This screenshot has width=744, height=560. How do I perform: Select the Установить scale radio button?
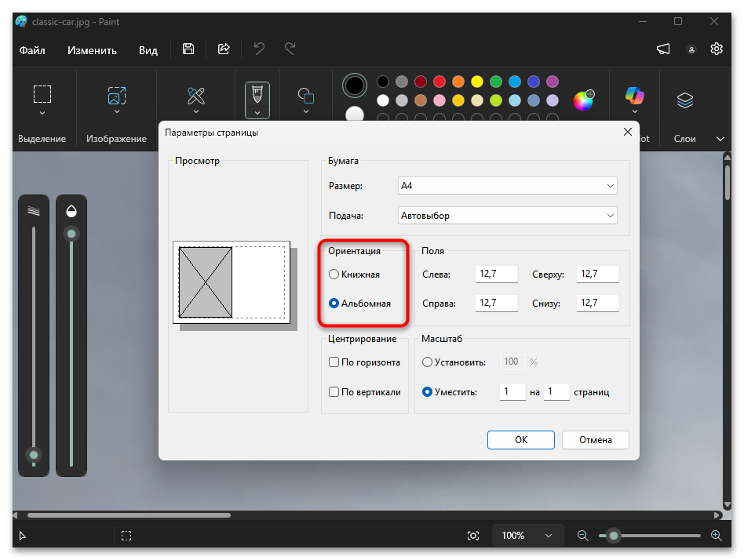[x=427, y=362]
